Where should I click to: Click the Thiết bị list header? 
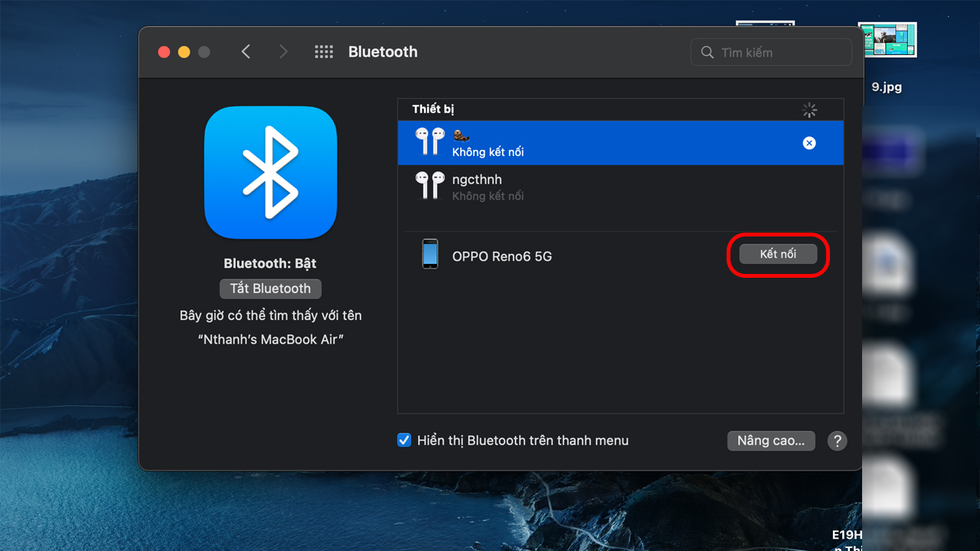point(433,109)
